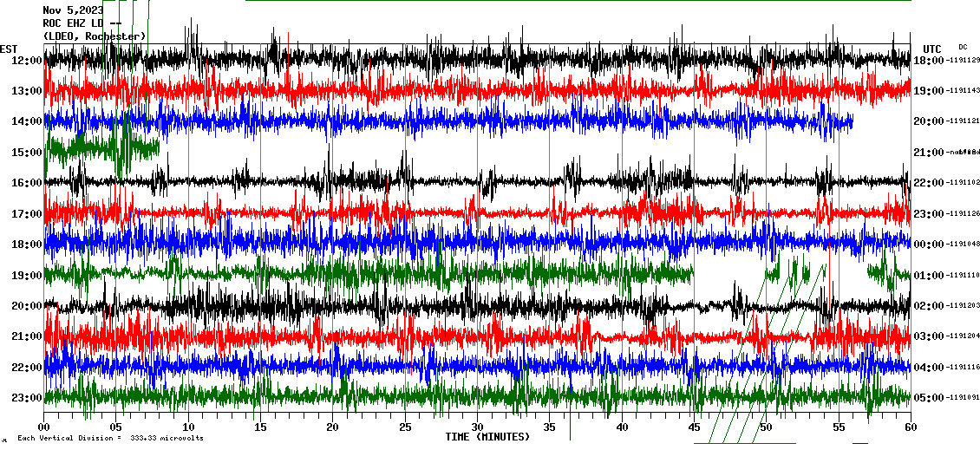
Task: Click the (LDEO, Rochester) network text
Action: coord(94,36)
